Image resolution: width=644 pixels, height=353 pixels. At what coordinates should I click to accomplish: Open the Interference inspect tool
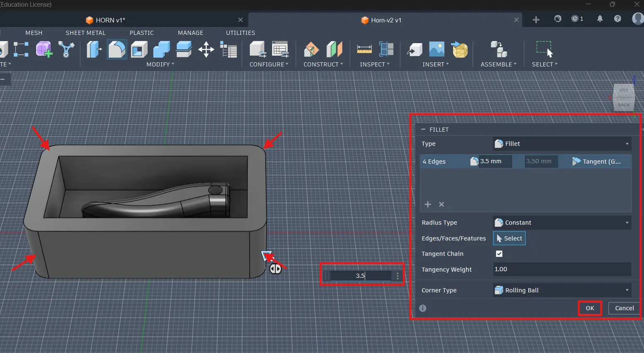click(x=386, y=49)
